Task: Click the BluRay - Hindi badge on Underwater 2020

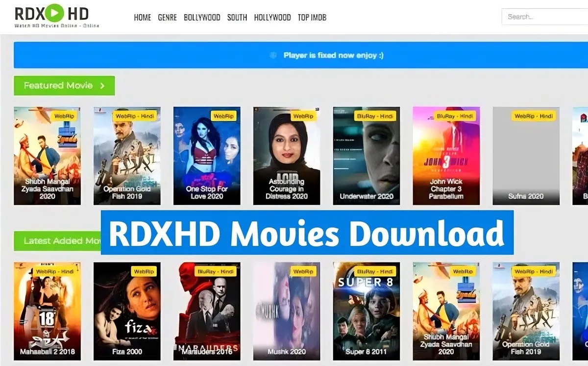Action: (x=375, y=116)
